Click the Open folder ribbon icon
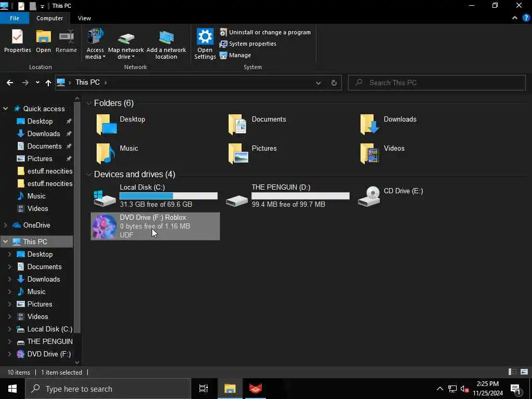The image size is (532, 399). click(x=44, y=41)
